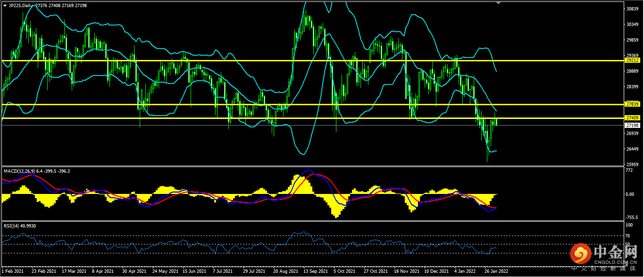
Task: Click the 26 Jan 2022 date label
Action: pyautogui.click(x=497, y=272)
